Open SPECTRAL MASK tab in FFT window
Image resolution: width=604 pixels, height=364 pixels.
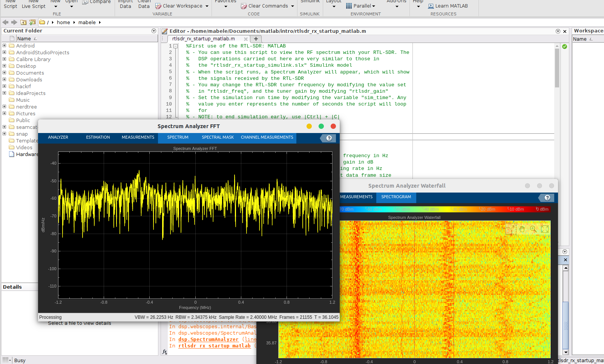click(218, 138)
